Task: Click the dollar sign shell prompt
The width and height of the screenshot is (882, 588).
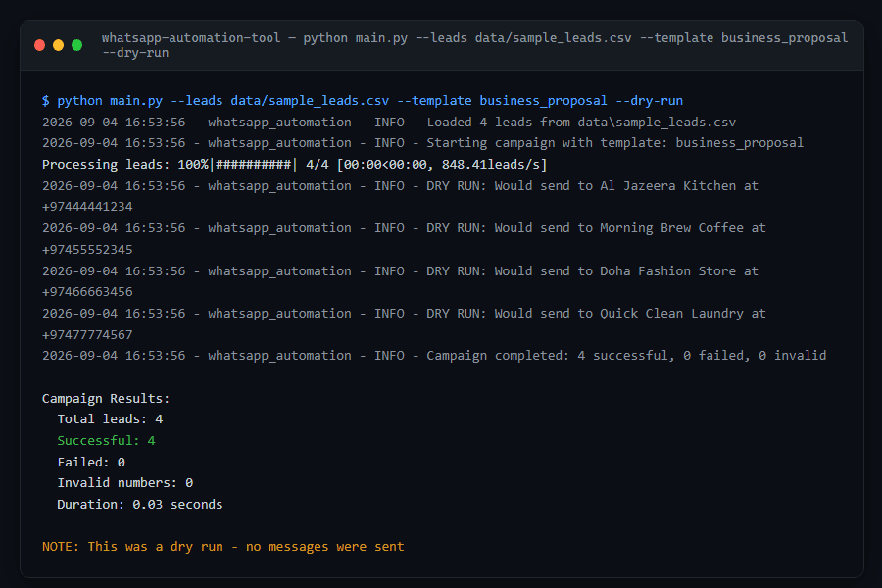Action: (45, 101)
